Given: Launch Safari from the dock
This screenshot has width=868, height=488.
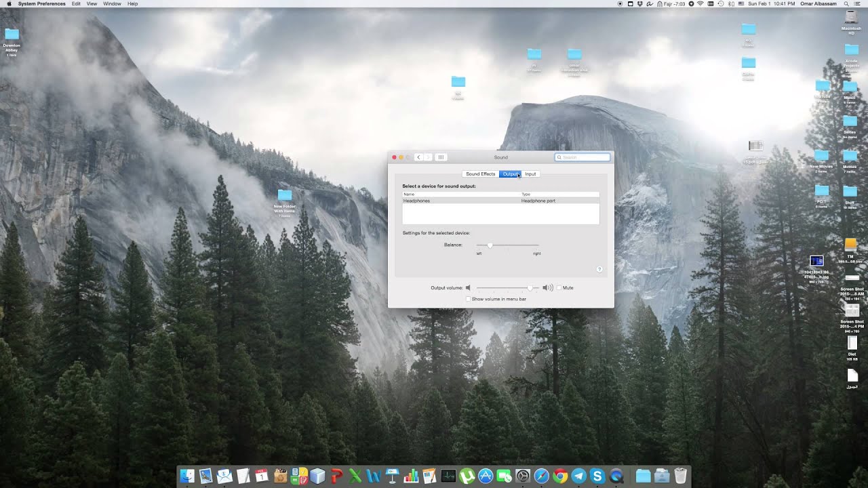Looking at the screenshot, I should pyautogui.click(x=542, y=476).
